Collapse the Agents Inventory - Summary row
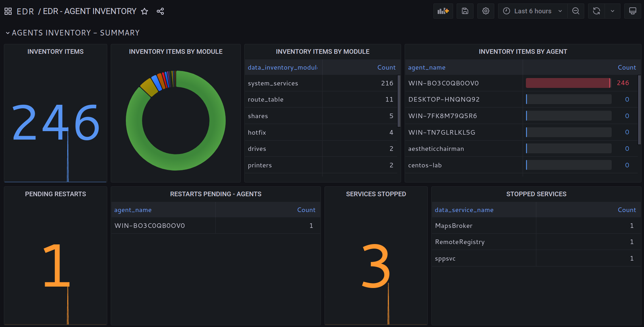The image size is (644, 327). point(8,33)
